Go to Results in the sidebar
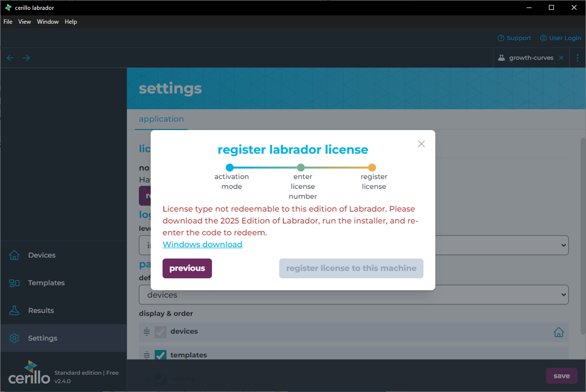 [x=64, y=310]
